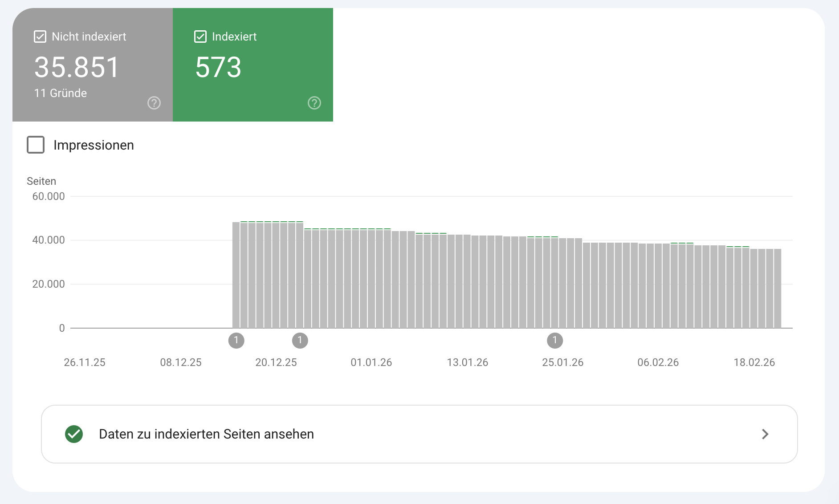Image resolution: width=839 pixels, height=504 pixels.
Task: Click the first timeline marker labeled 1
Action: 236,340
